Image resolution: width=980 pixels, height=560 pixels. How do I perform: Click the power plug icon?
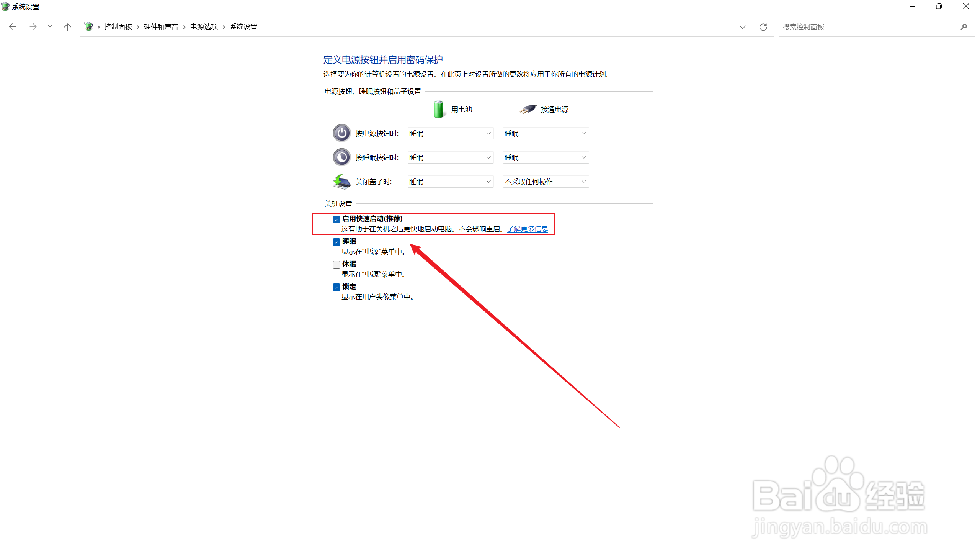[x=528, y=109]
